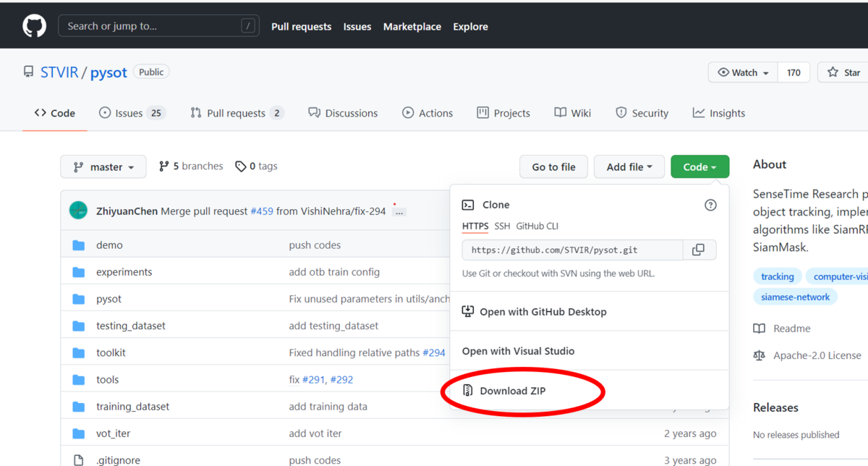Click the book icon next to Readme
Viewport: 868px width, 466px height.
(x=759, y=329)
